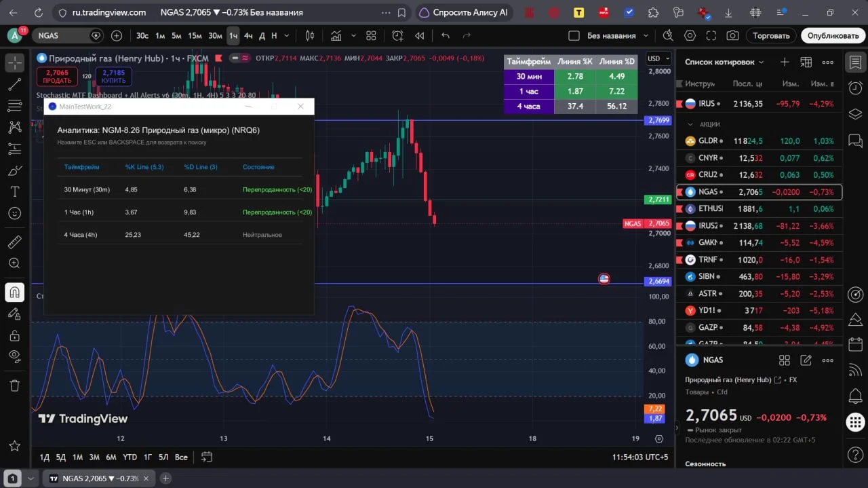Open the chart patterns tool
Image resolution: width=868 pixels, height=488 pixels.
(x=14, y=127)
